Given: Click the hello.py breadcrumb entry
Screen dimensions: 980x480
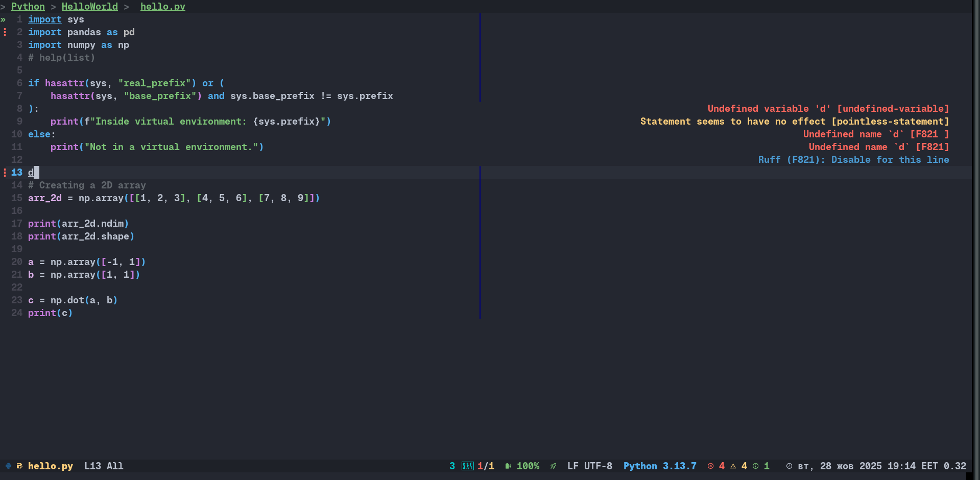Looking at the screenshot, I should (162, 7).
